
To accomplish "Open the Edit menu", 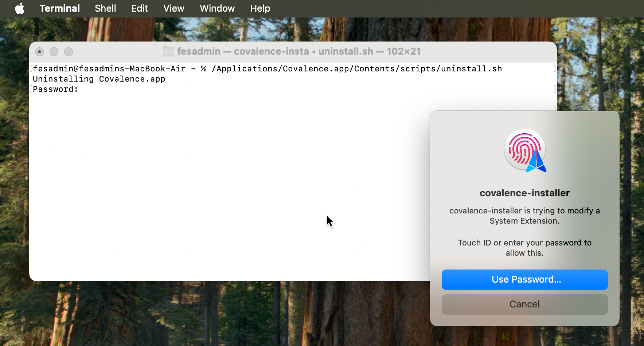I will (140, 8).
